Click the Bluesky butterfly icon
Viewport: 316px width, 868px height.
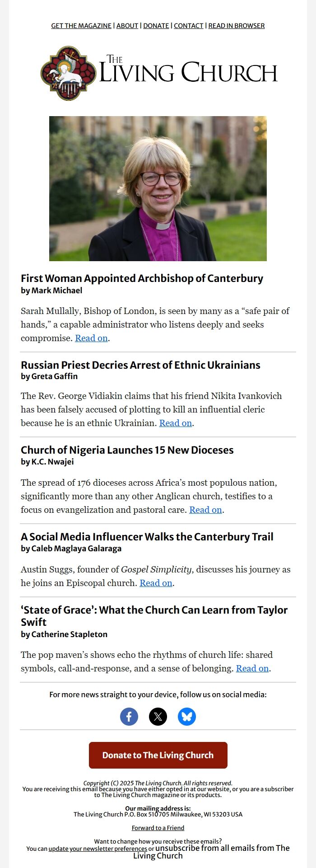coord(187,717)
